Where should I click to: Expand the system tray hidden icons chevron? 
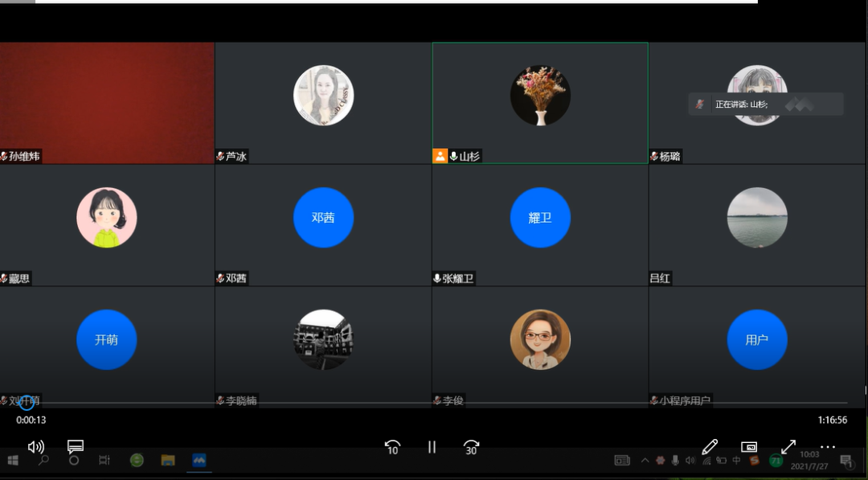(645, 461)
